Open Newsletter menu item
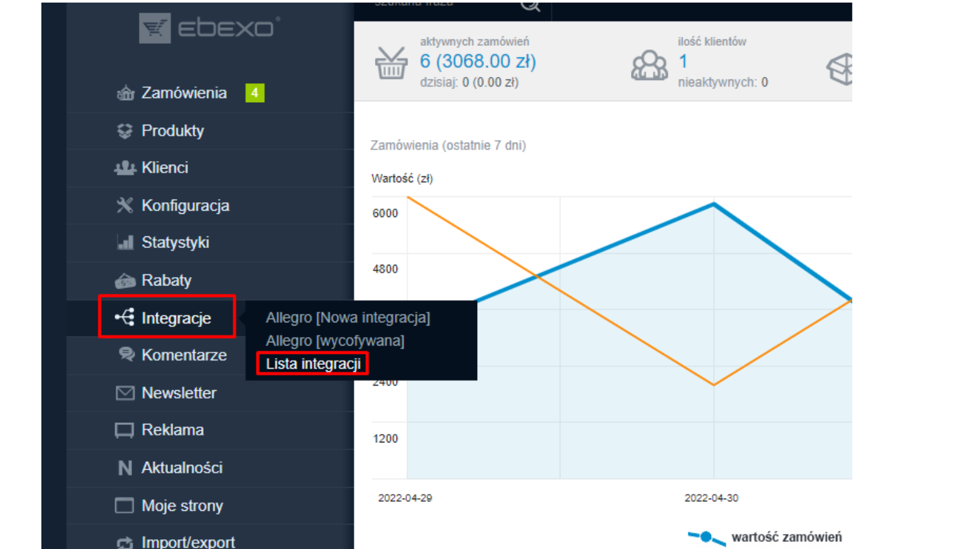The height and width of the screenshot is (549, 980). coord(179,393)
